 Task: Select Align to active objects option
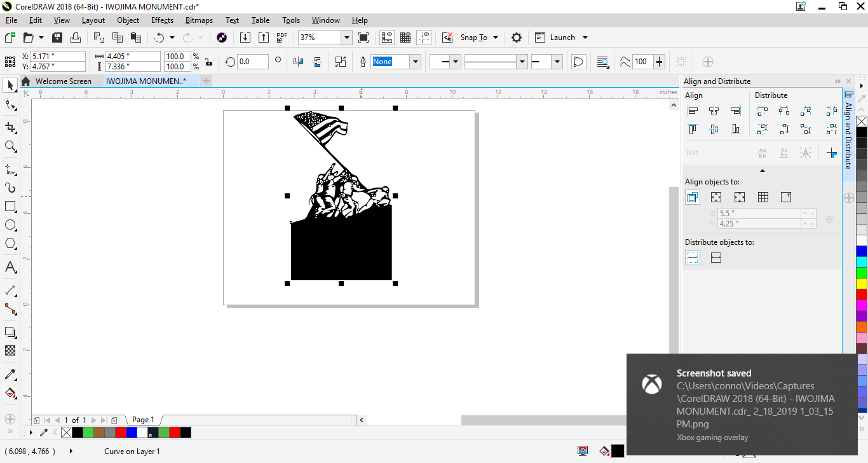(693, 197)
